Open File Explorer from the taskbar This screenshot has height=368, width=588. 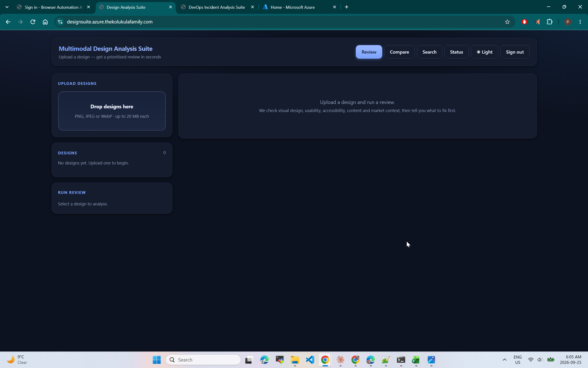(x=295, y=360)
